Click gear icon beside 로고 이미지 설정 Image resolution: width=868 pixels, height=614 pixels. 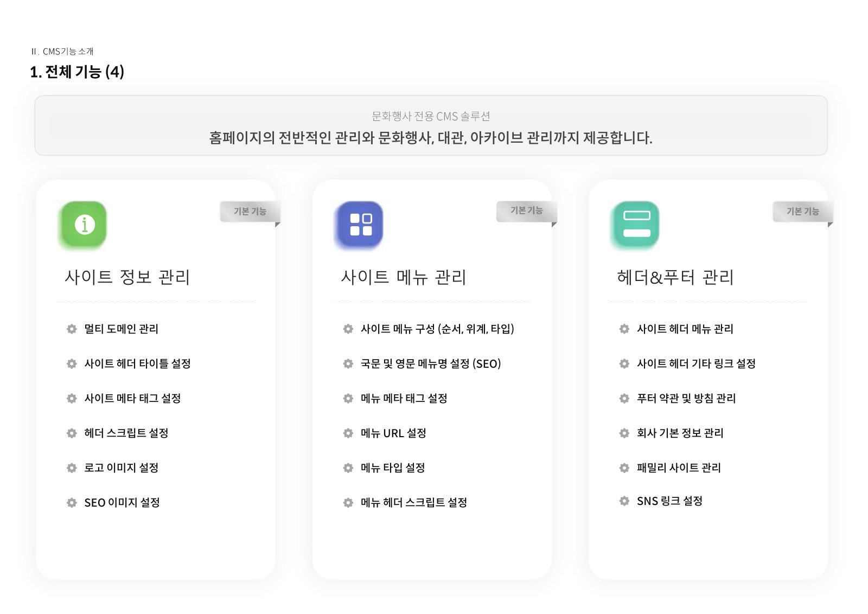tap(72, 468)
